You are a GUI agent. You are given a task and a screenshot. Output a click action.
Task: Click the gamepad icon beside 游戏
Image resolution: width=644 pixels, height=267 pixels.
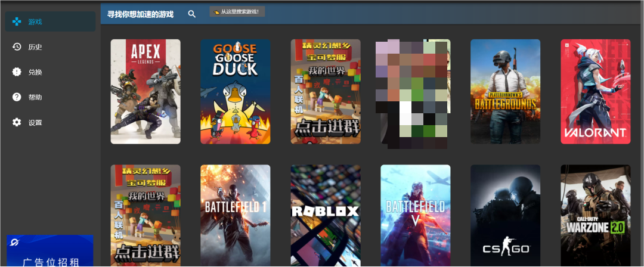tap(17, 21)
